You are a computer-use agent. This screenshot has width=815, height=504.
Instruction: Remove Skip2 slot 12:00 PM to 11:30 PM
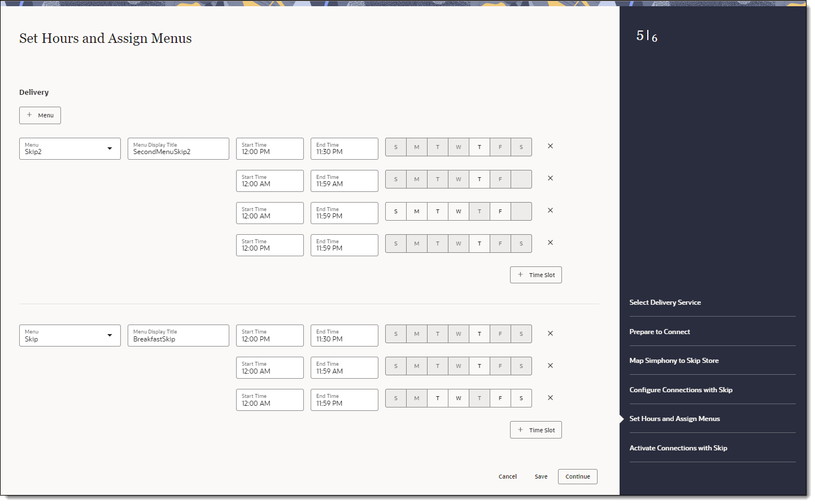pos(550,146)
